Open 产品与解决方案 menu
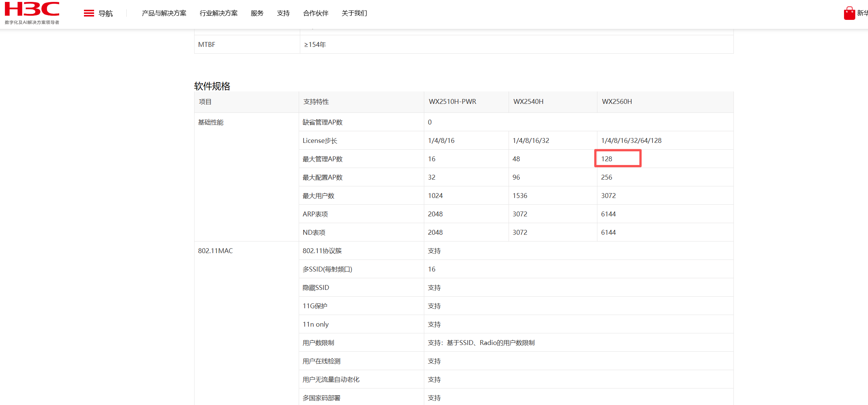Viewport: 868px width, 405px height. [x=164, y=13]
